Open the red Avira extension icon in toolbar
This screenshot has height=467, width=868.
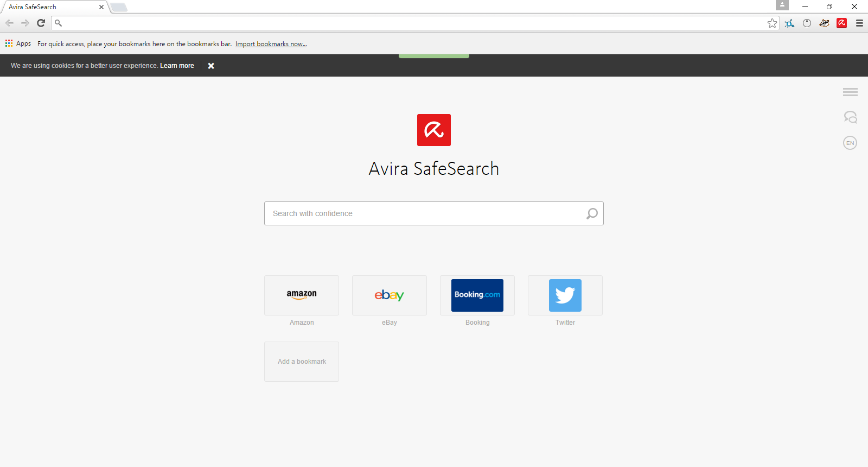pyautogui.click(x=842, y=23)
